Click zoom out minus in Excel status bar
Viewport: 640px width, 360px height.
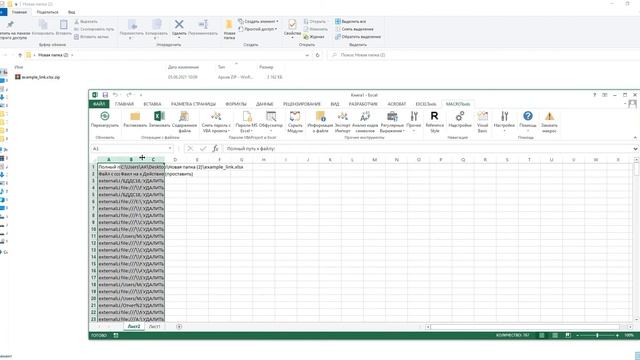(578, 335)
